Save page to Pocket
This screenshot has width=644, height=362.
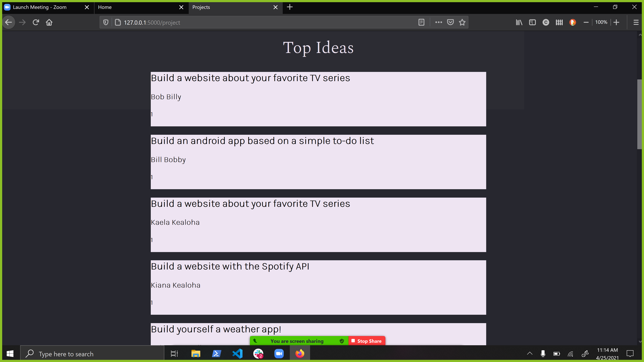coord(450,22)
